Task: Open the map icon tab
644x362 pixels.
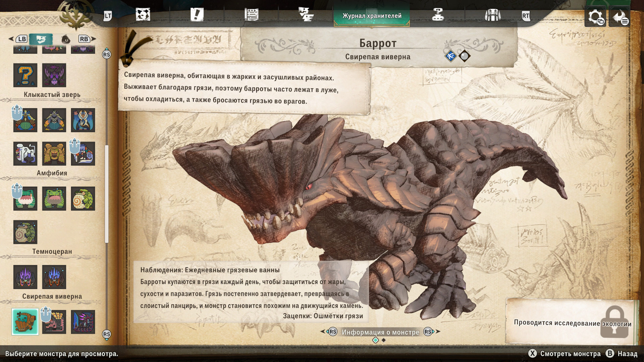Action: 143,15
